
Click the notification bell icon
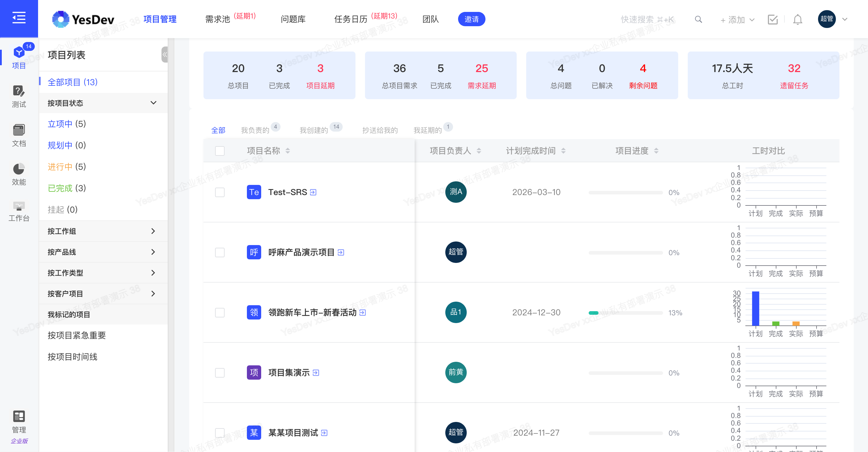[797, 19]
